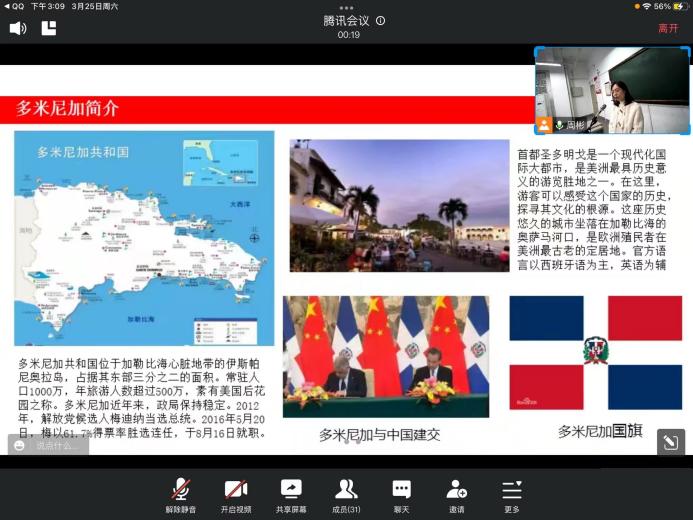
Task: Switch the meeting layout view icon
Action: [49, 28]
